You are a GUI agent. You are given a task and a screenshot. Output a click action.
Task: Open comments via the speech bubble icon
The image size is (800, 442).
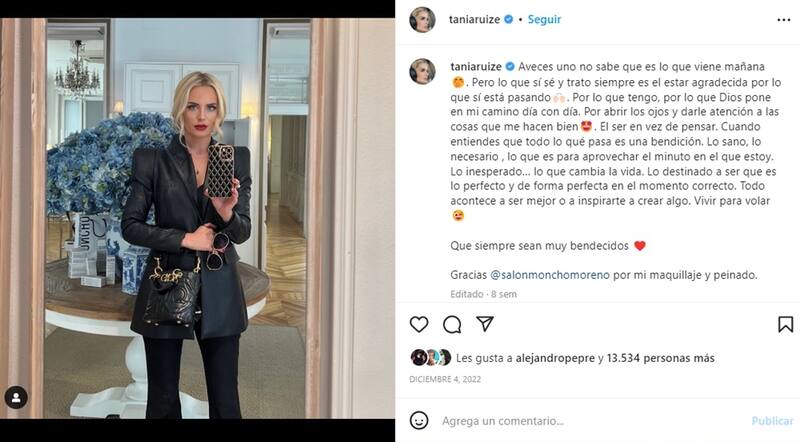[x=452, y=325]
